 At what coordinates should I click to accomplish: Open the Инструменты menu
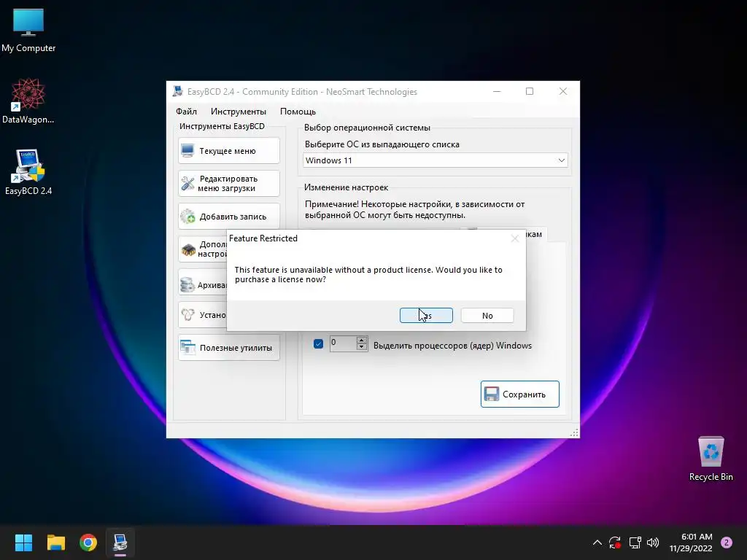coord(239,112)
